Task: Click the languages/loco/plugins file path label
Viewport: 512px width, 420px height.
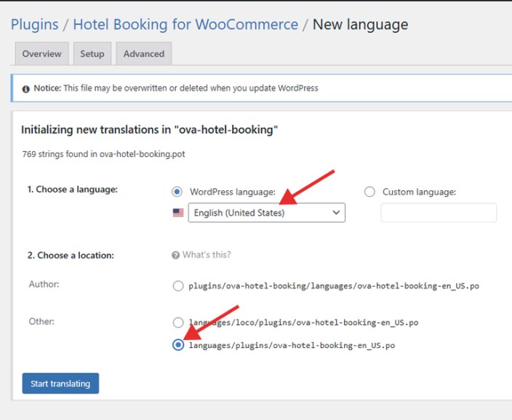Action: (x=303, y=322)
